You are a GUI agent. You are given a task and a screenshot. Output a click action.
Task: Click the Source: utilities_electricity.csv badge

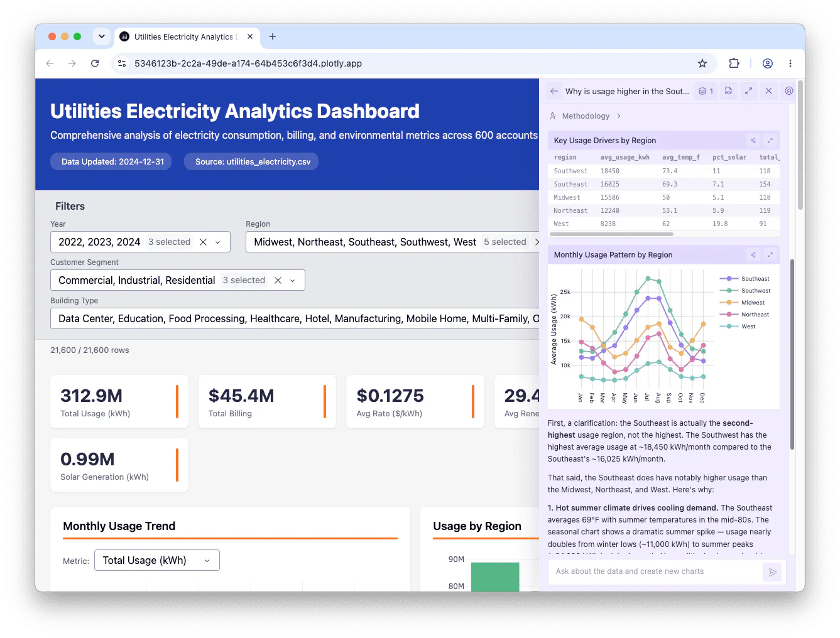[251, 161]
